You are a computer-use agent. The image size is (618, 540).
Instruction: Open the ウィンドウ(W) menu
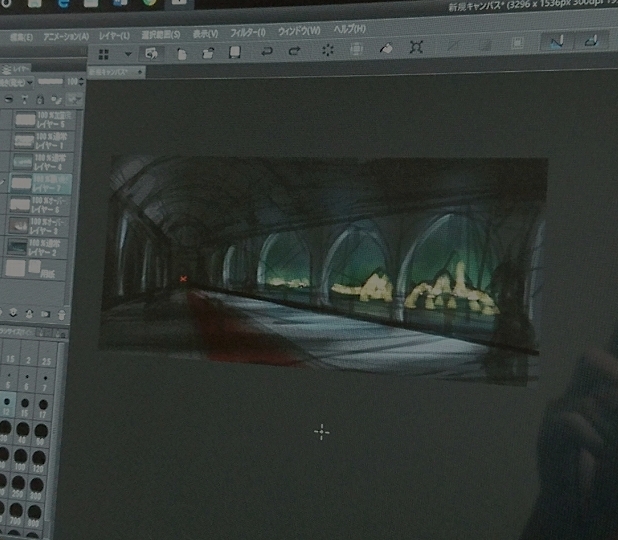click(299, 31)
